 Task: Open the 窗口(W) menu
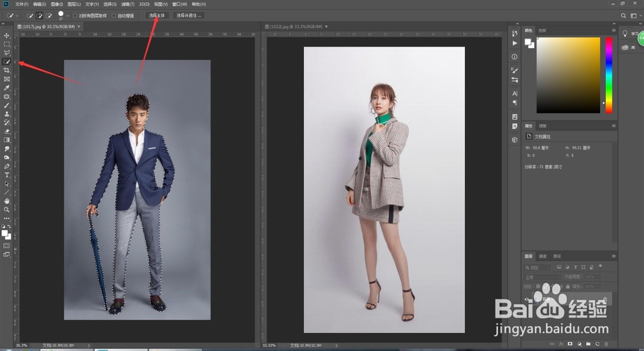[x=180, y=4]
